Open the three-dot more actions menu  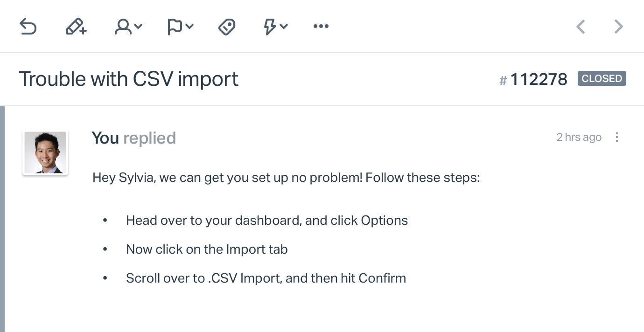click(321, 26)
